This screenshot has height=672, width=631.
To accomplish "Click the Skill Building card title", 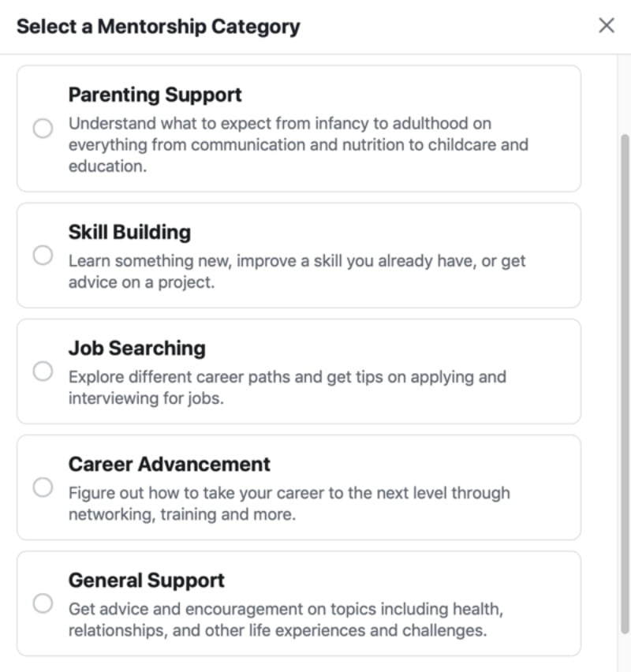I will pyautogui.click(x=129, y=232).
